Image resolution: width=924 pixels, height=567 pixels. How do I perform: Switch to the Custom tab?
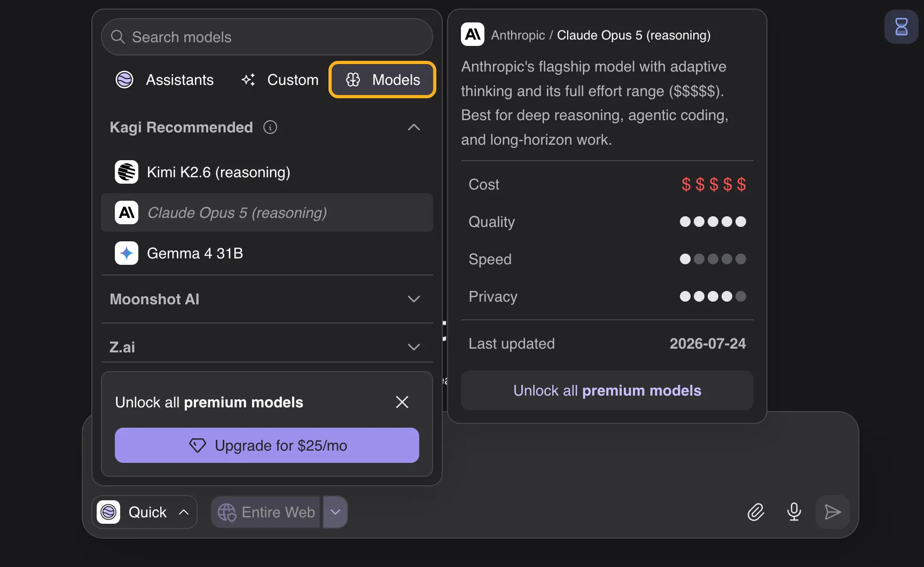point(280,80)
